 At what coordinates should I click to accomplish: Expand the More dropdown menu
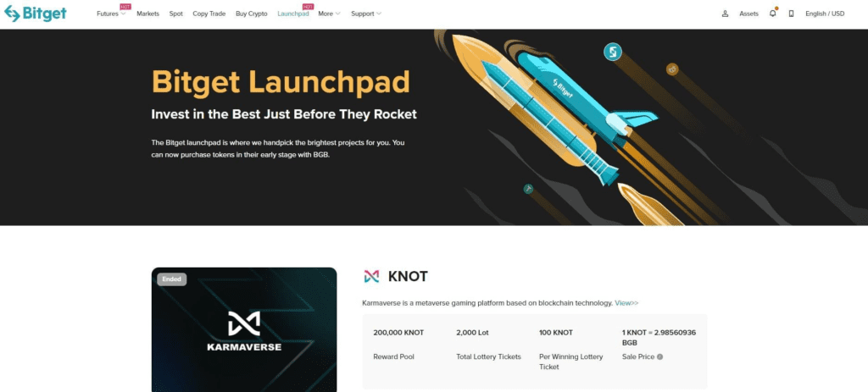pos(329,14)
